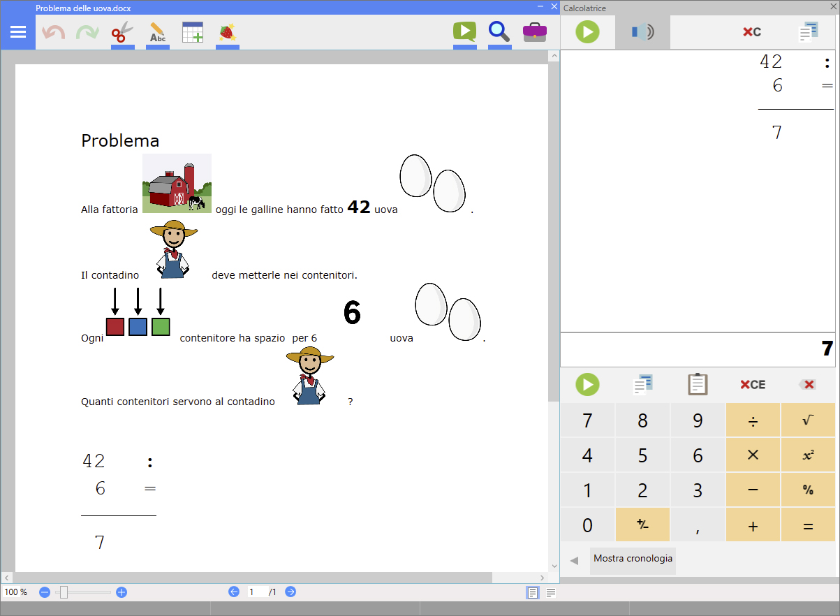Click the square root key
This screenshot has height=616, width=840.
tap(808, 420)
